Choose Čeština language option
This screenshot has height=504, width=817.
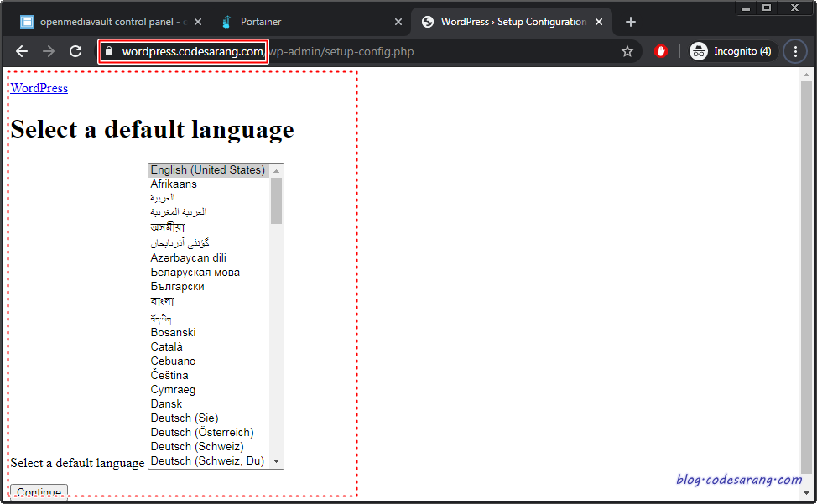208,375
